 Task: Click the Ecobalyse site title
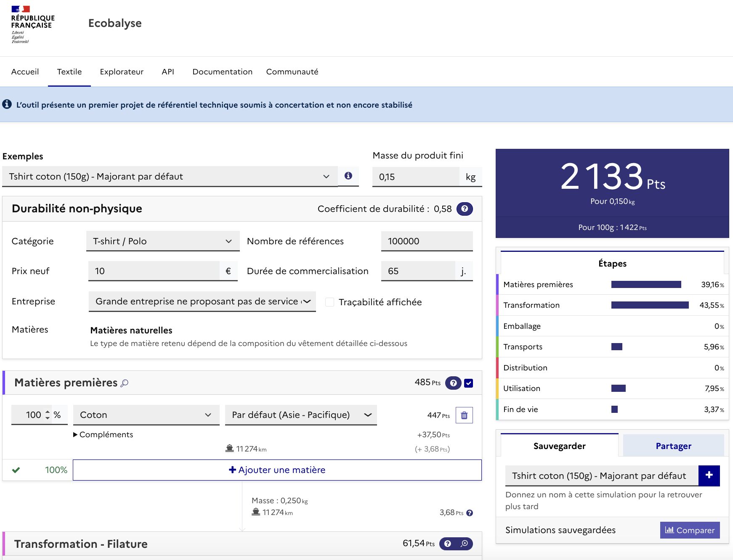[x=115, y=23]
